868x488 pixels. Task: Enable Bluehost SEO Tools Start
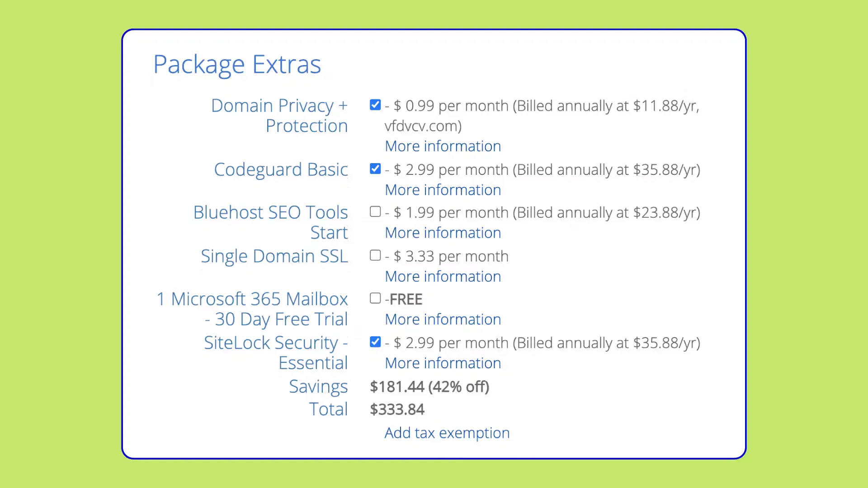(x=375, y=211)
